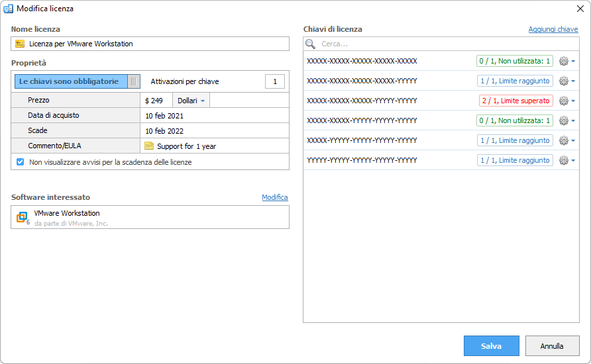
Task: Open gear settings for the Limite superato key
Action: tap(564, 101)
